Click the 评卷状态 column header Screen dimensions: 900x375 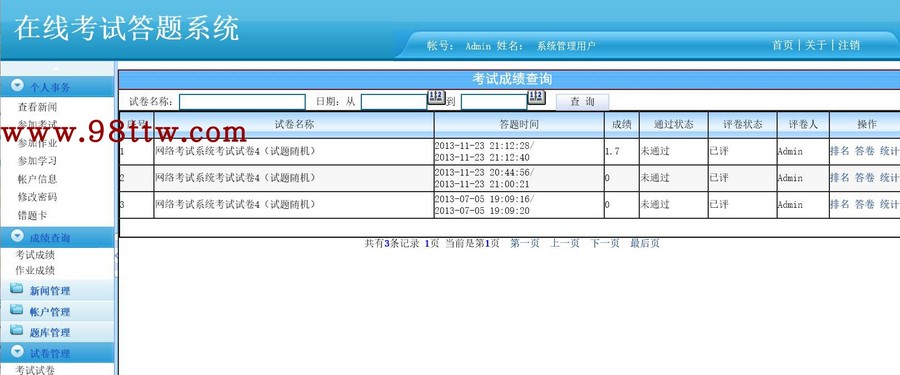[x=743, y=124]
